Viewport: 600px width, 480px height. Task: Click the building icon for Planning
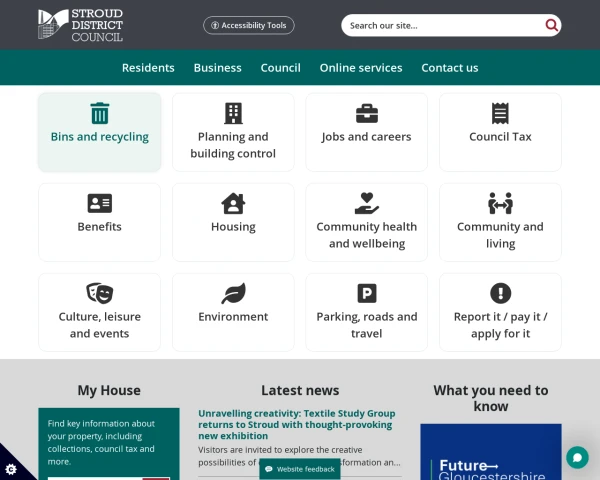[233, 113]
